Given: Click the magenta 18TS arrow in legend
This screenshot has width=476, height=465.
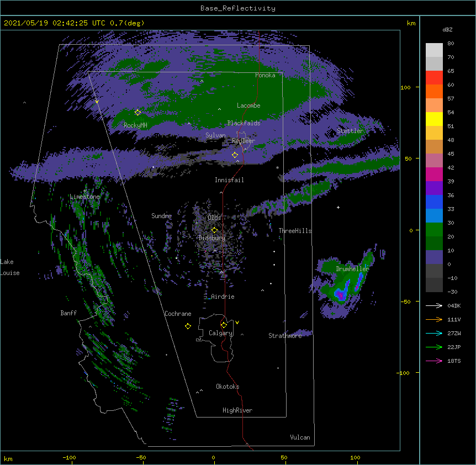Looking at the screenshot, I should [434, 361].
